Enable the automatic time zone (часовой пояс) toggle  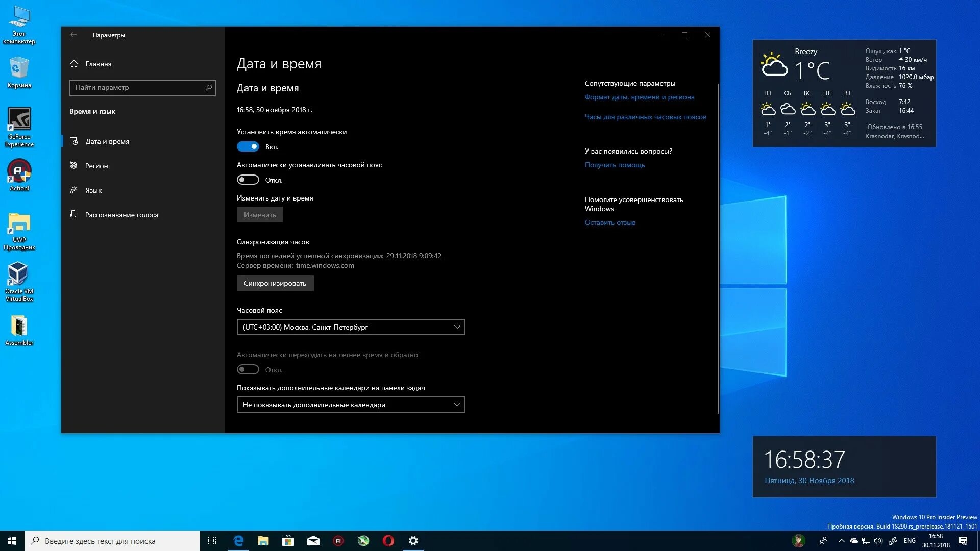pos(248,180)
